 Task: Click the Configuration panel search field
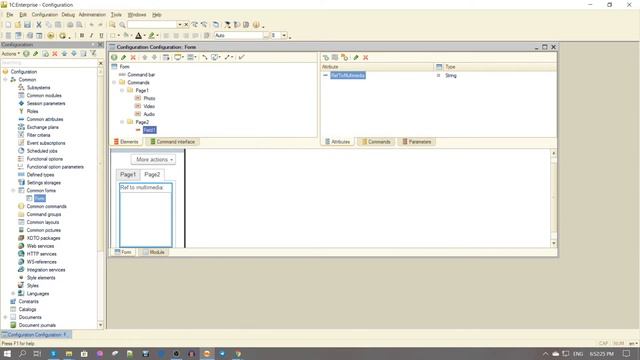pyautogui.click(x=49, y=63)
